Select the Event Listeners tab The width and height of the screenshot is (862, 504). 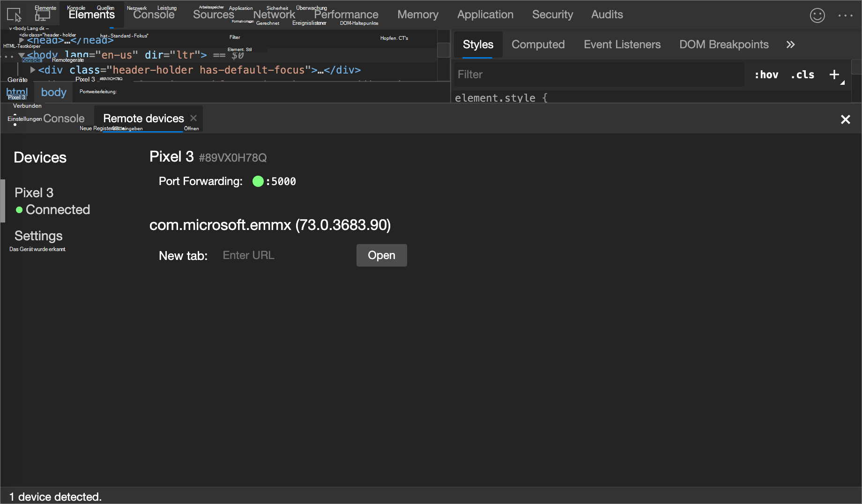coord(622,44)
